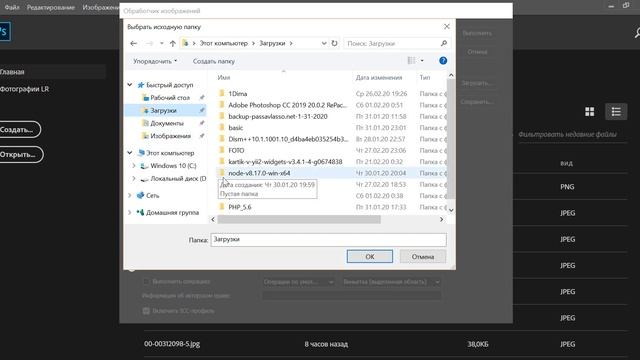Select Изображения in quick access
640x360 pixels.
coord(170,136)
